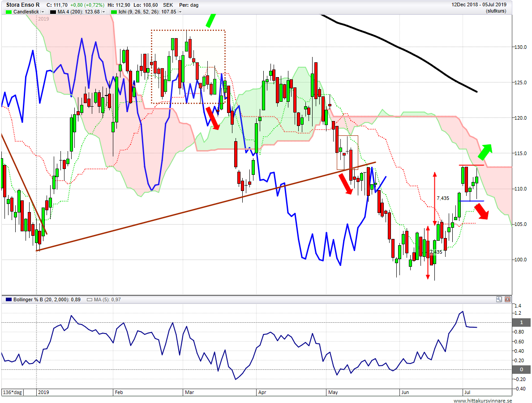
Task: Click the highlighted 0 level on Bollinger axis
Action: pos(522,369)
